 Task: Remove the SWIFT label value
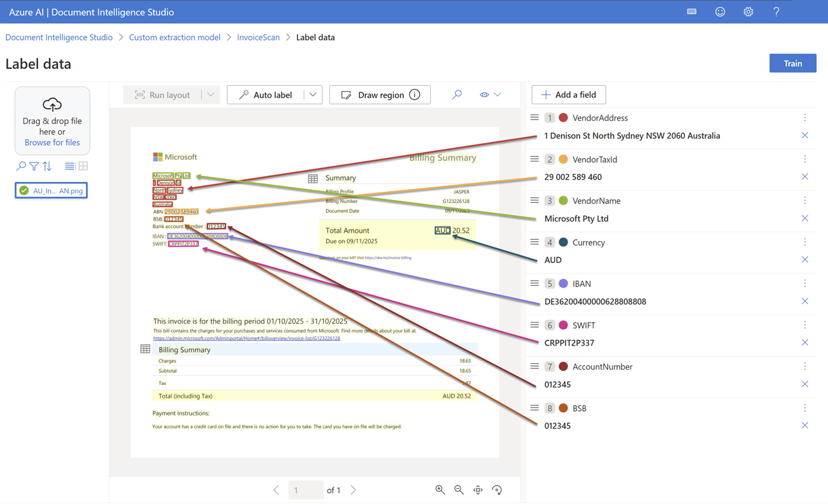coord(805,342)
